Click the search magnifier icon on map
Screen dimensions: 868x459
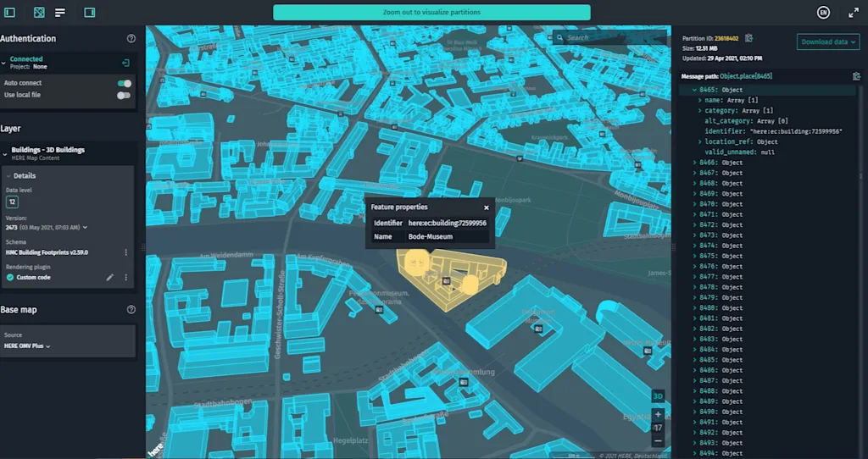(x=560, y=37)
